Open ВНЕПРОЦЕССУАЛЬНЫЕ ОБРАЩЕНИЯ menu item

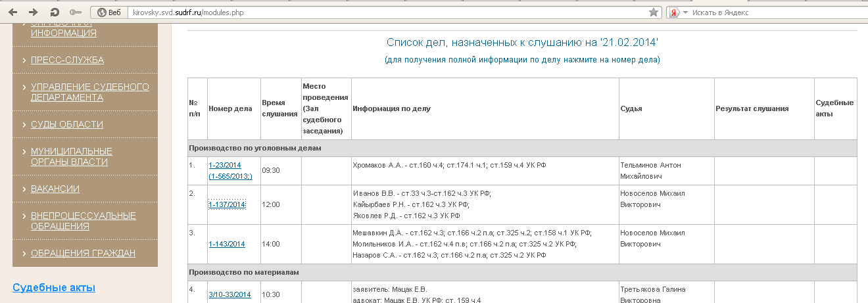(84, 221)
